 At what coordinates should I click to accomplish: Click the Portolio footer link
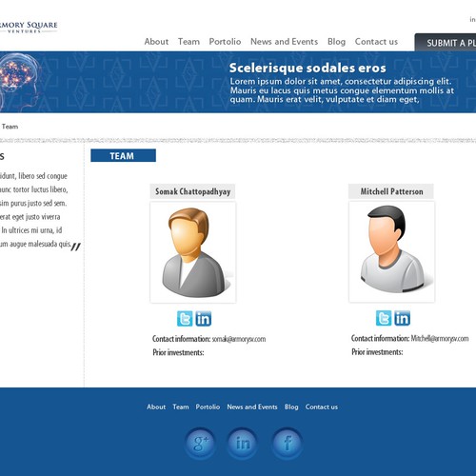pyautogui.click(x=208, y=407)
